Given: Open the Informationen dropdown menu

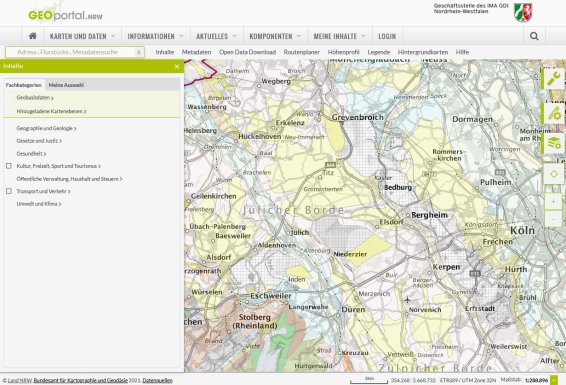Looking at the screenshot, I should pos(156,36).
